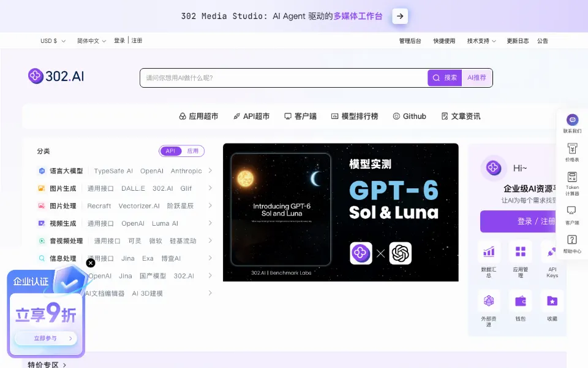Click the 视频生成 category icon
This screenshot has height=368, width=588.
(x=42, y=223)
